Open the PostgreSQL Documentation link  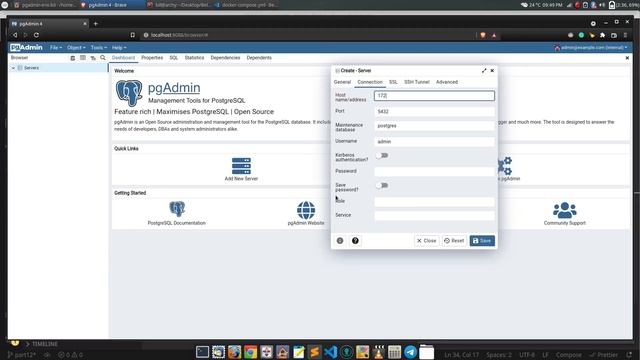click(x=177, y=213)
